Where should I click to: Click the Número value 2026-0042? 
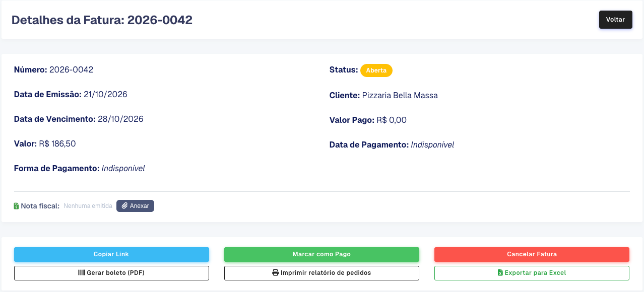coord(71,69)
